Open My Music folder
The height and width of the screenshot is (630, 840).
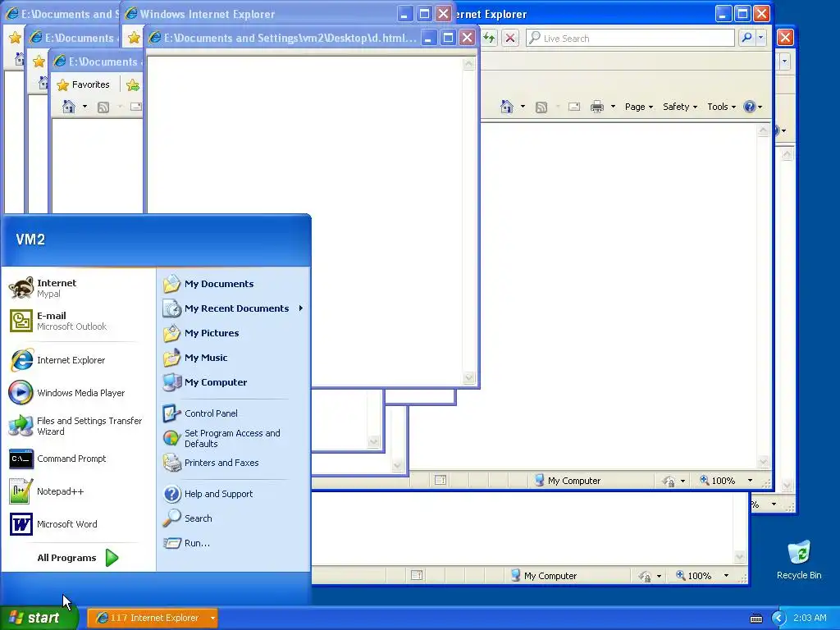pyautogui.click(x=234, y=358)
